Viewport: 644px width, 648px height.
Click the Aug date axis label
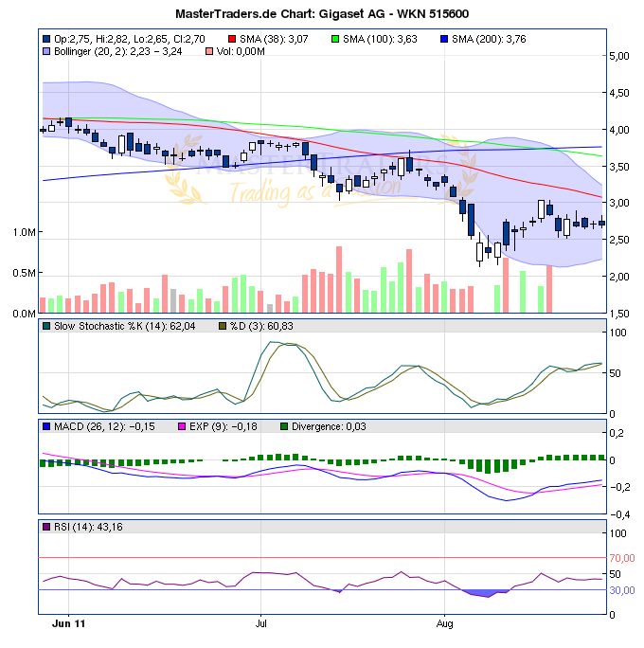point(444,624)
